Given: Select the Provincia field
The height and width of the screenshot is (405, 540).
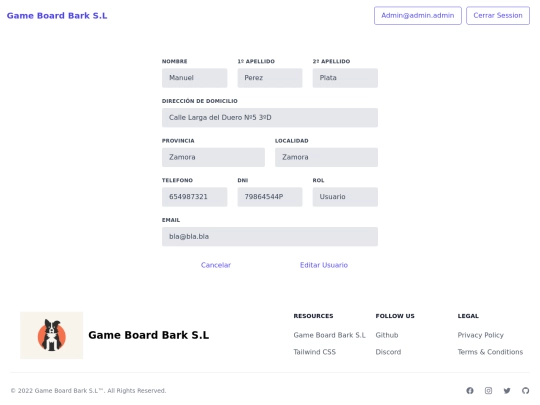Looking at the screenshot, I should 214,157.
